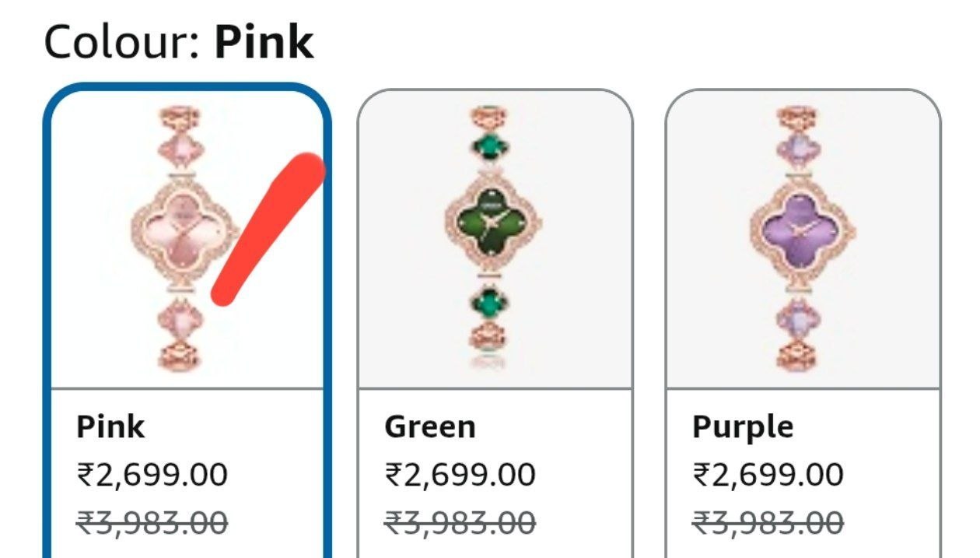Choose the Purple colour option label
The height and width of the screenshot is (558, 980).
[743, 426]
